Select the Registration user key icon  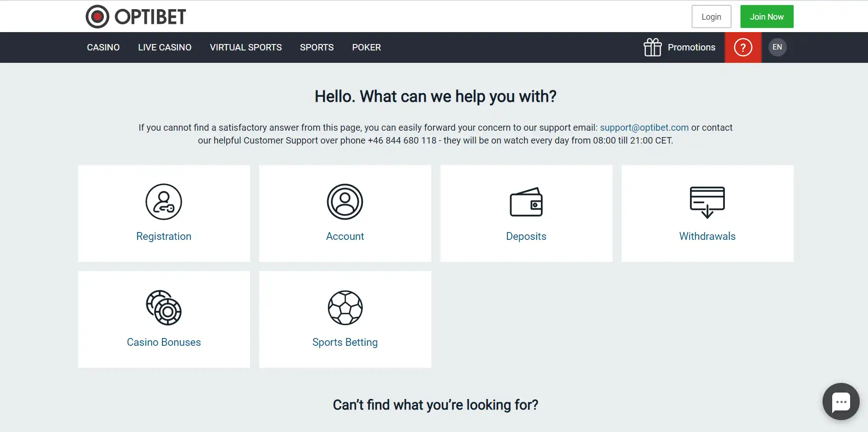[x=164, y=202]
